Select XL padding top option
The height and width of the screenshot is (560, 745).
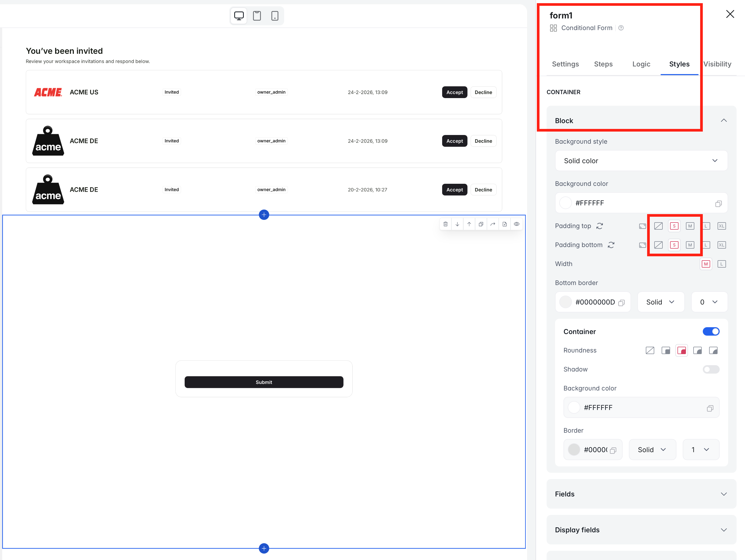(x=722, y=226)
